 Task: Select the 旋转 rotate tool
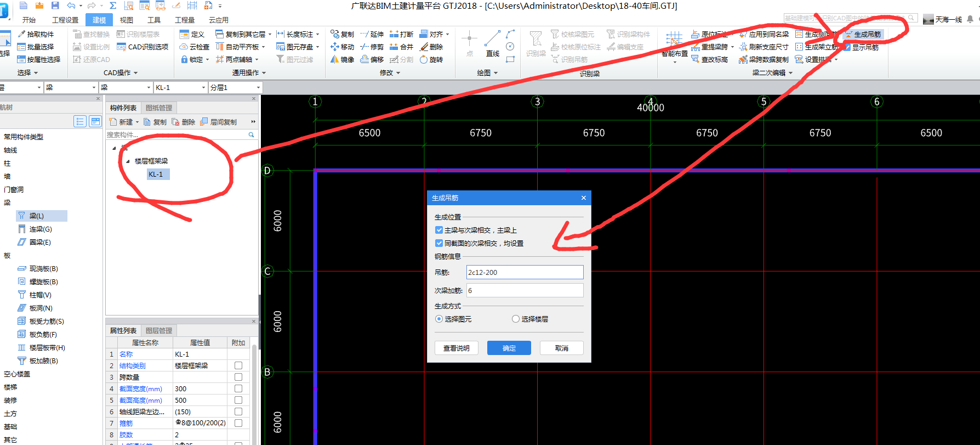(431, 59)
